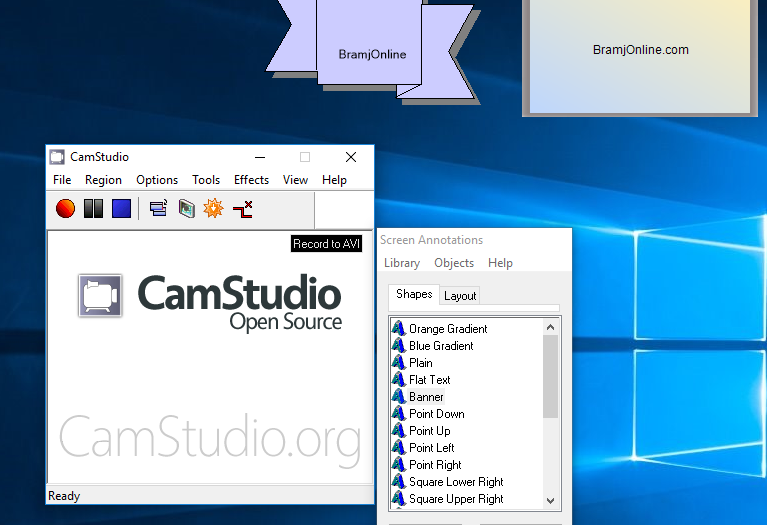Select the Banner shape text

(426, 397)
